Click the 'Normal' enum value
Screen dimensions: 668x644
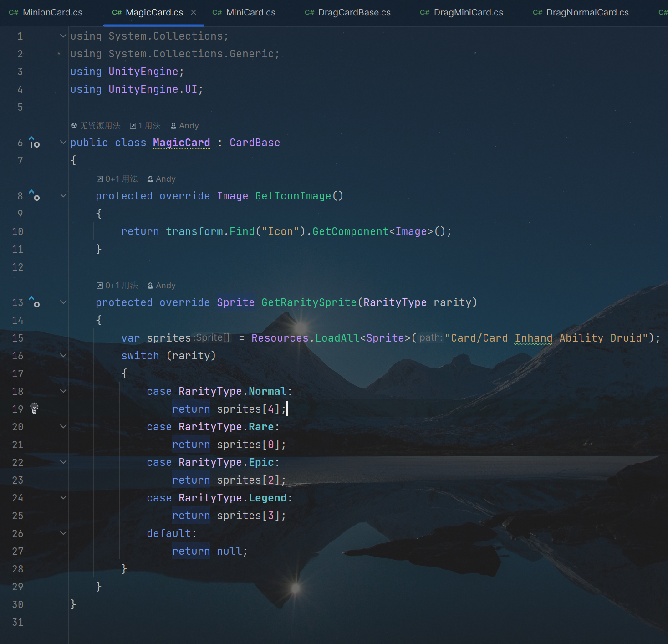[268, 391]
